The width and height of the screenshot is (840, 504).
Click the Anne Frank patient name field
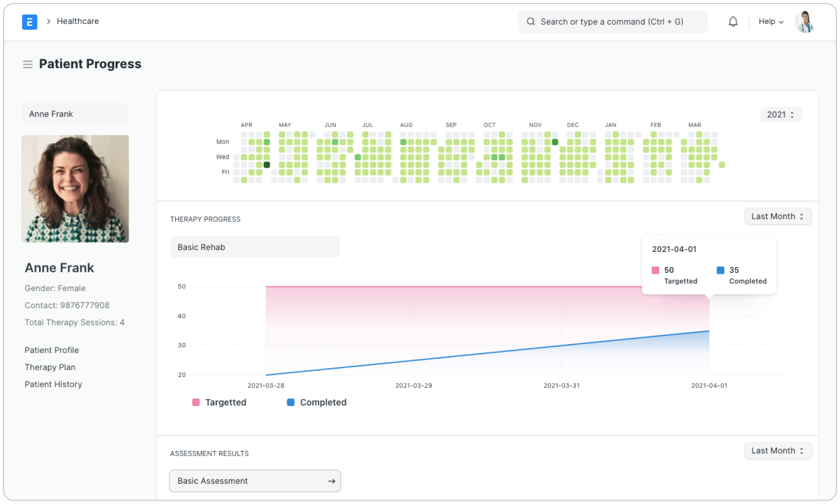coord(75,114)
